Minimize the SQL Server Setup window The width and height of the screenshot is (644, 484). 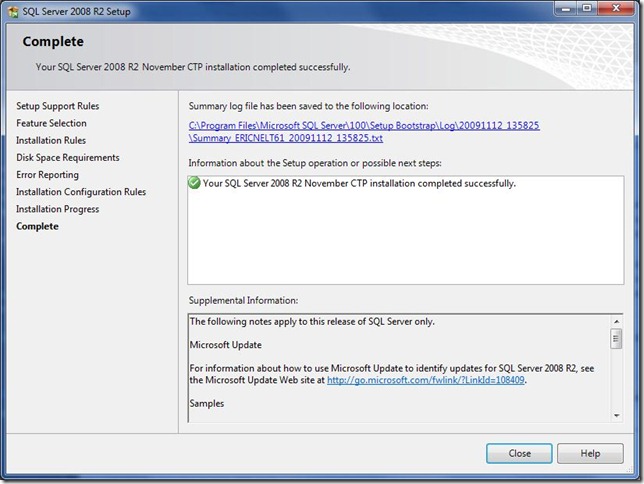point(565,8)
